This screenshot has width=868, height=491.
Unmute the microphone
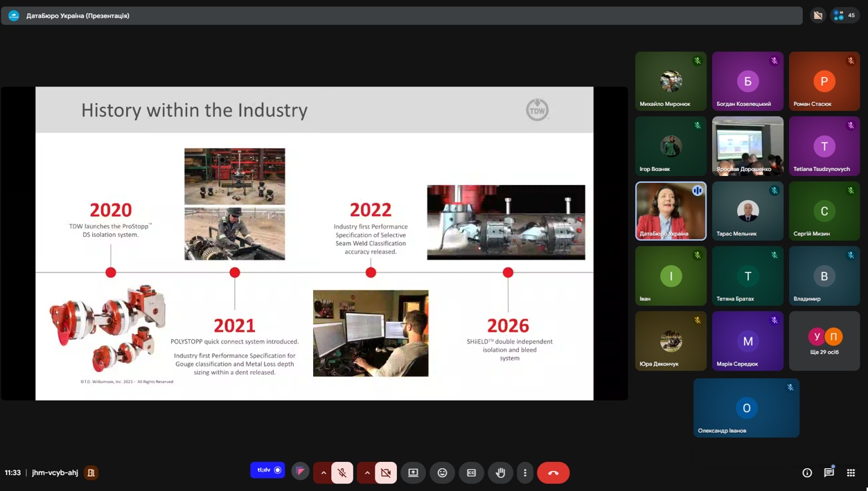342,472
